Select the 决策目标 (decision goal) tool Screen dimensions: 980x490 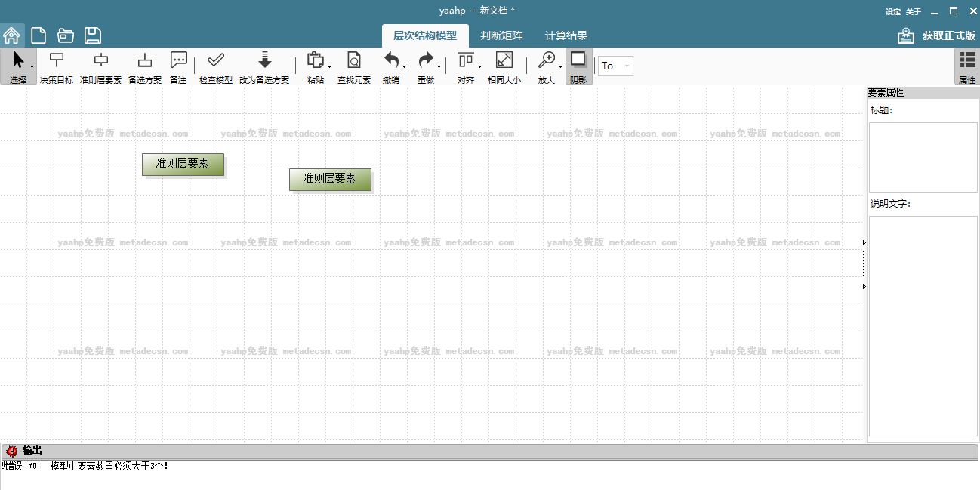point(57,66)
